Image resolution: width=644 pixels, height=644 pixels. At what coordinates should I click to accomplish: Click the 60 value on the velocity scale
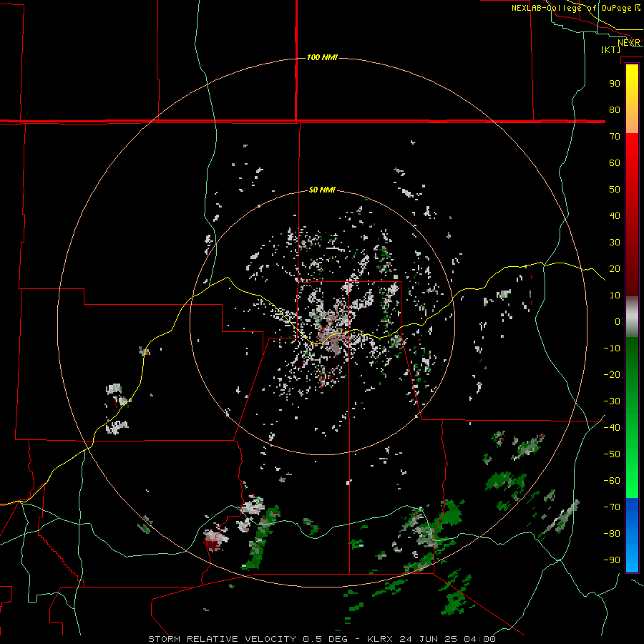tap(615, 163)
